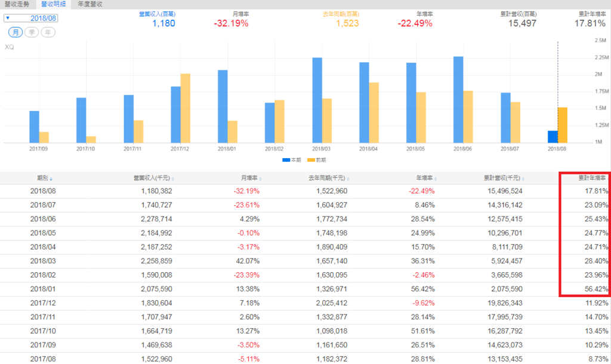The width and height of the screenshot is (611, 364).
Task: Sort table by 期別 column
Action: click(x=44, y=178)
